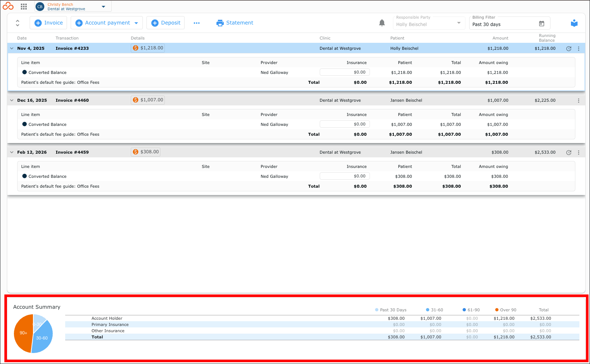Click the 31-60 legend dot

[427, 310]
